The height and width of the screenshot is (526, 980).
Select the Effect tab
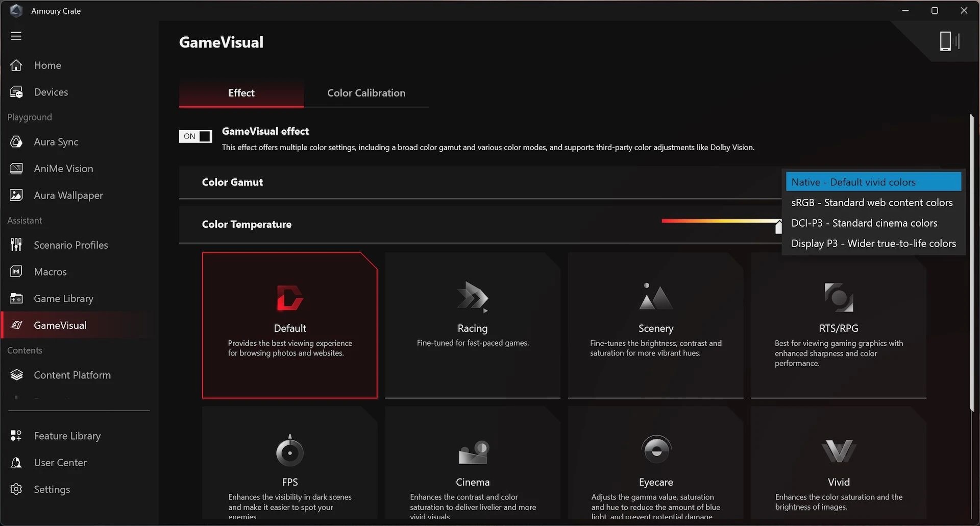click(x=240, y=93)
